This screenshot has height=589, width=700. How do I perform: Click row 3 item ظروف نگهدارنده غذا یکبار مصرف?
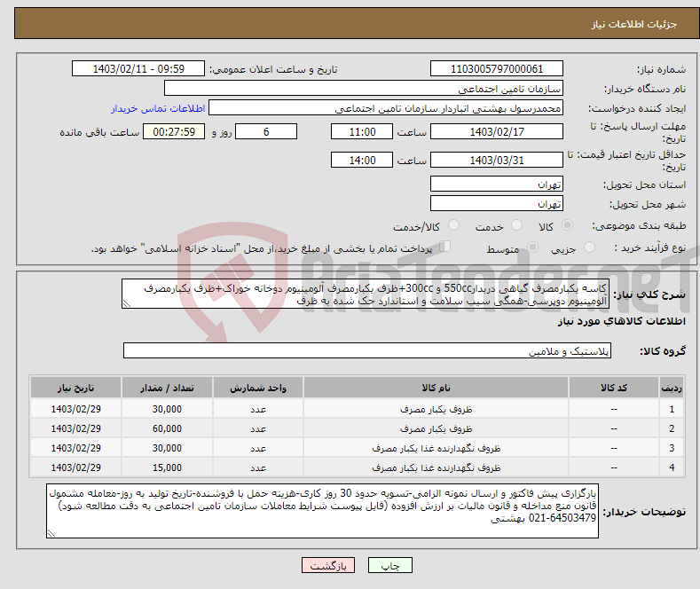tap(436, 448)
